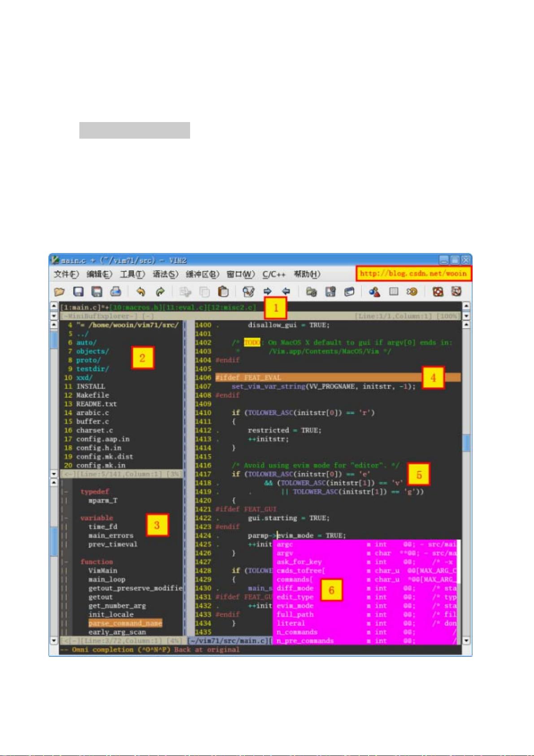Open the 文件(F) menu
Viewport: 534px width, 756px height.
[66, 274]
